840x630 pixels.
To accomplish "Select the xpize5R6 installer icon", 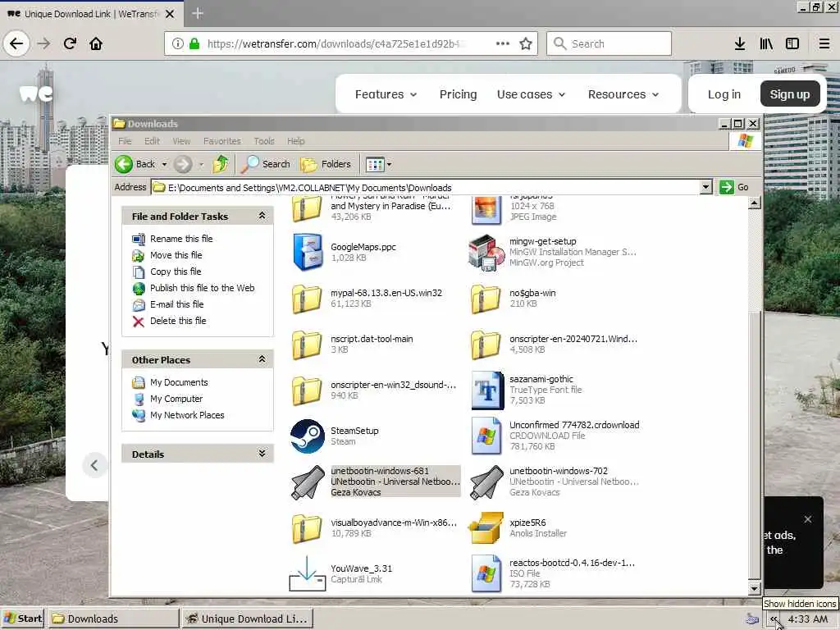I will click(486, 527).
